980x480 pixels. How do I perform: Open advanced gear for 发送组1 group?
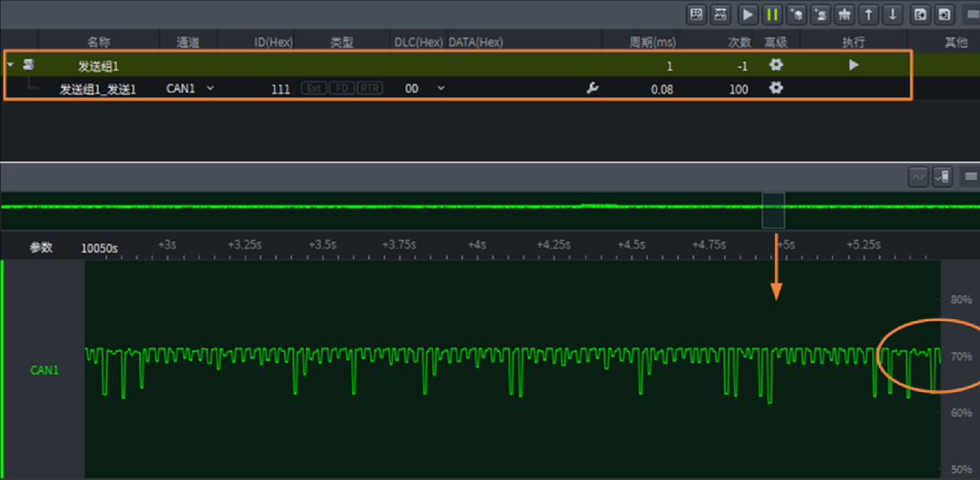776,64
